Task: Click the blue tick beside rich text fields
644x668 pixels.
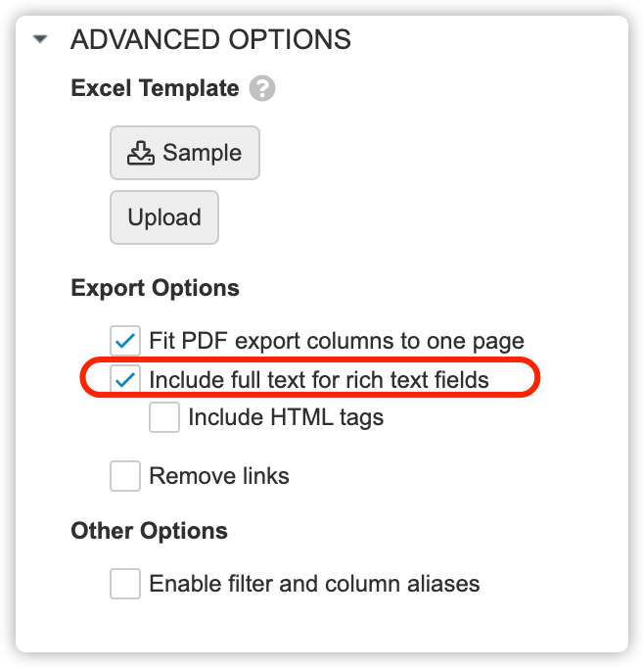Action: 125,379
